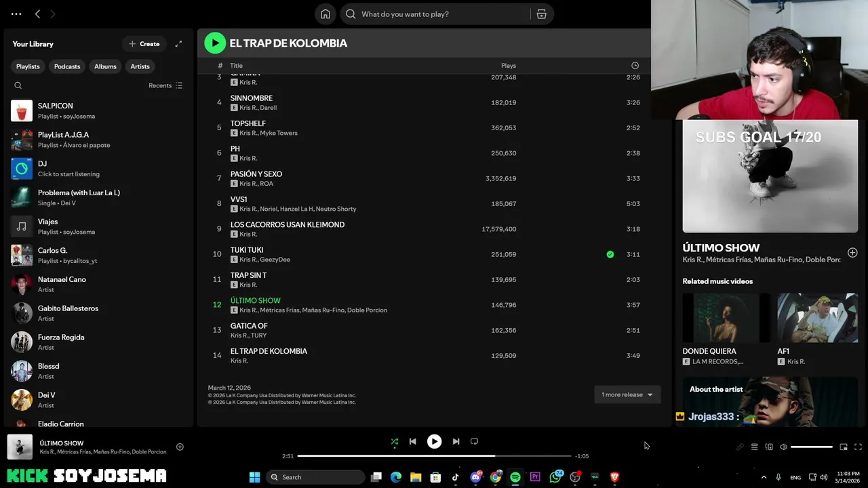This screenshot has height=488, width=868.
Task: Filter library by Podcasts
Action: pos(67,66)
